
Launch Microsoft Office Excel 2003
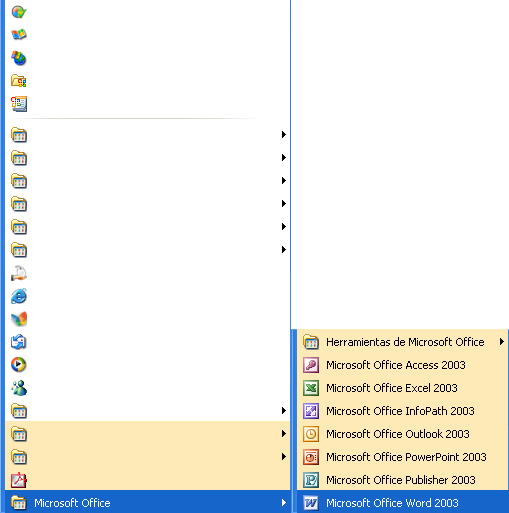[x=403, y=388]
